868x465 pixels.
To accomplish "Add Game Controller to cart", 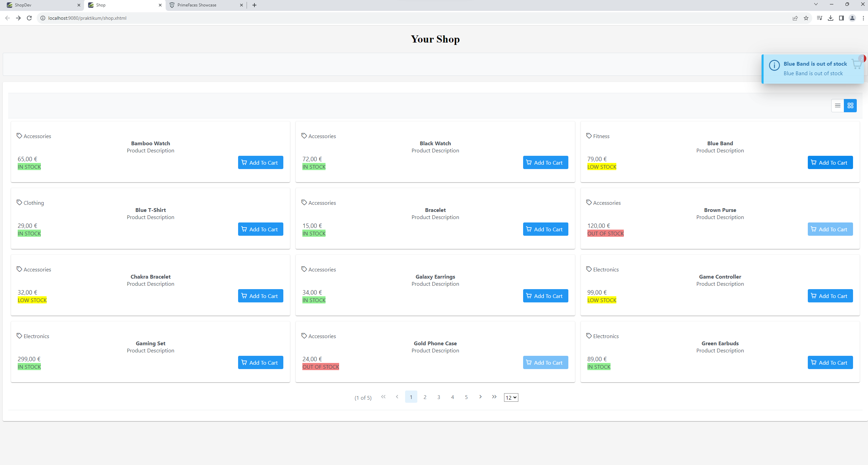I will pos(830,296).
